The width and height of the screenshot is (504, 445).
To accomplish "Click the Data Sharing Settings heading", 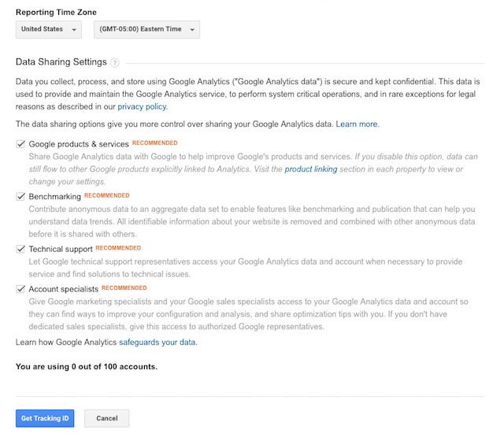I will tap(61, 61).
